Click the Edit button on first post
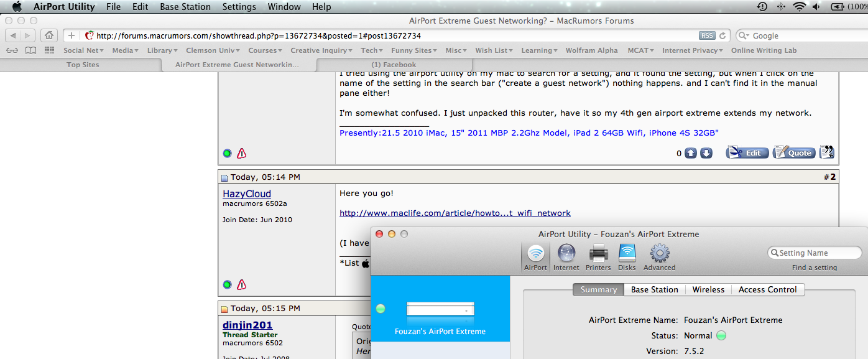868x359 pixels. (x=747, y=152)
